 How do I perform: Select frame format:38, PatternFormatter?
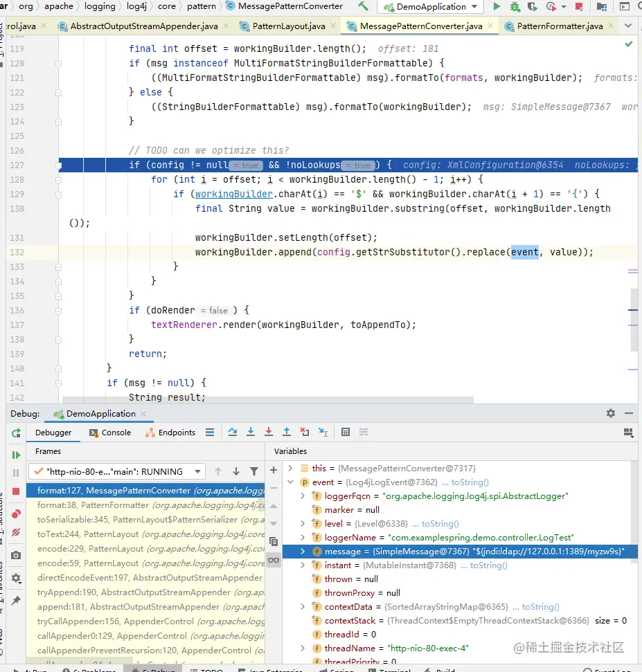pyautogui.click(x=145, y=505)
